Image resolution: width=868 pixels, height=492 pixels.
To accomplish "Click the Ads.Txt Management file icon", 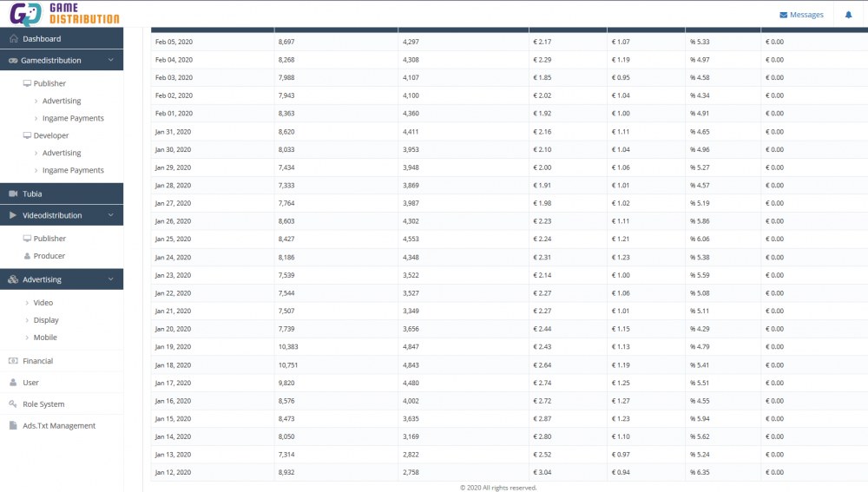I will click(x=13, y=426).
